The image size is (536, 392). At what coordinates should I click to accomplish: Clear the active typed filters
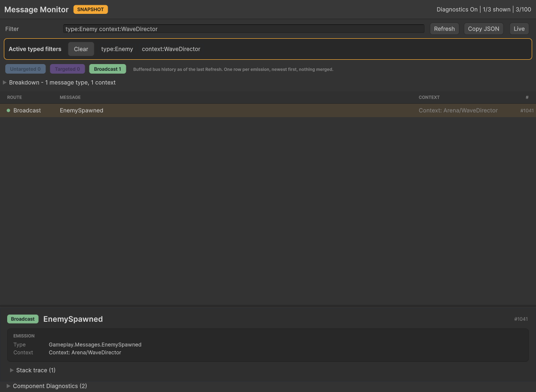pyautogui.click(x=81, y=49)
